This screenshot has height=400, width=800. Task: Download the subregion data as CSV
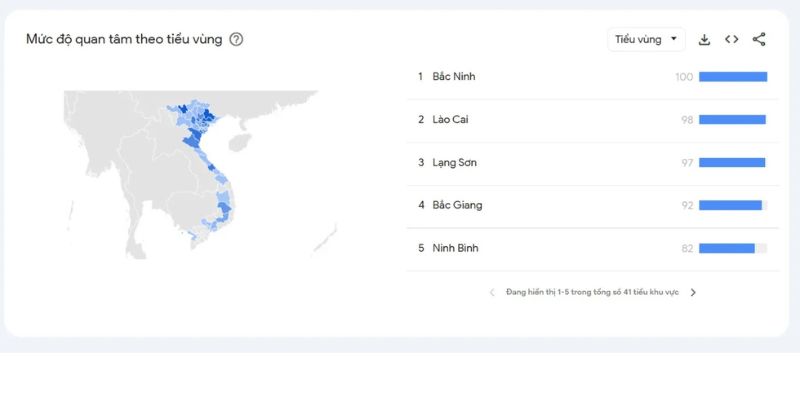704,39
